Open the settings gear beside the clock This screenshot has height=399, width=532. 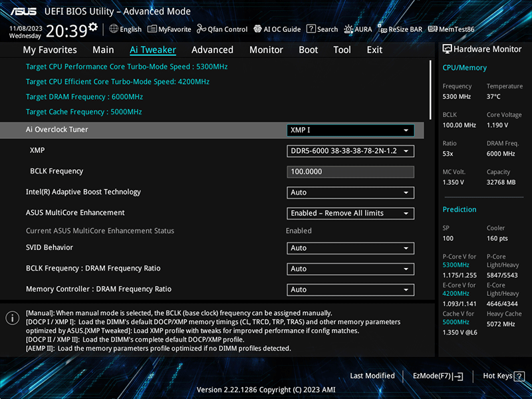coord(92,27)
